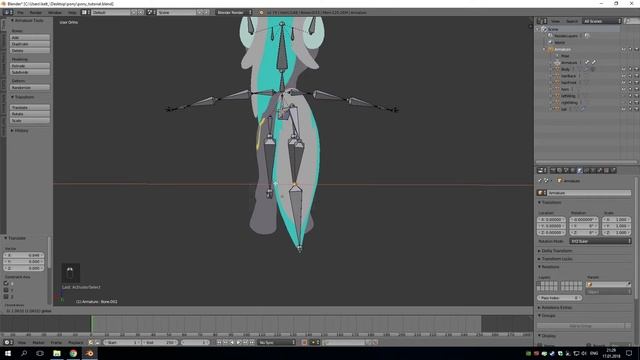Toggle visibility eye for Body in outliner

(x=624, y=69)
